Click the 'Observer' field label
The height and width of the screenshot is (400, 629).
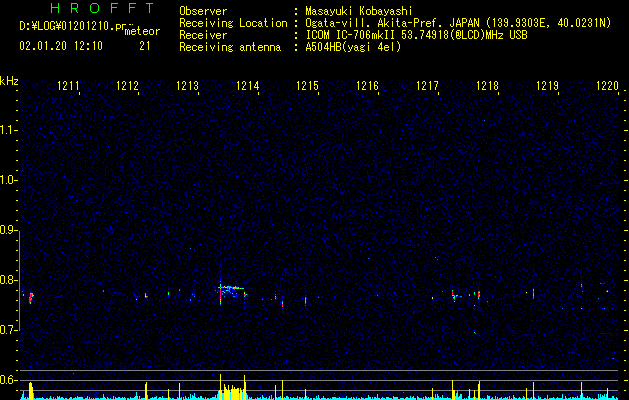pos(203,11)
